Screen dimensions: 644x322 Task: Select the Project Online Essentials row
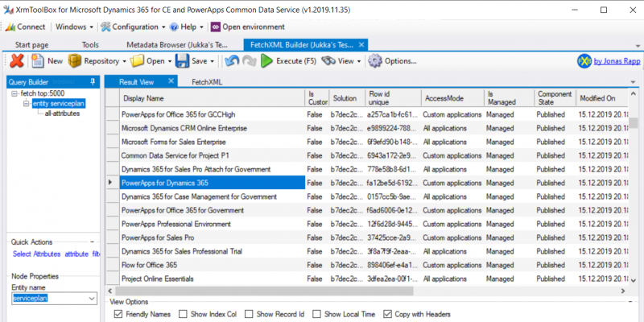coord(367,279)
